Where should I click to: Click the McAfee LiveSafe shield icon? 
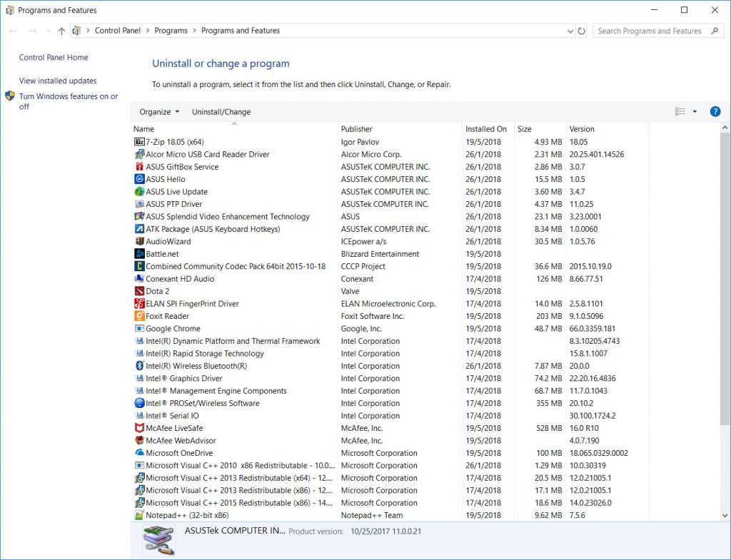pyautogui.click(x=139, y=428)
